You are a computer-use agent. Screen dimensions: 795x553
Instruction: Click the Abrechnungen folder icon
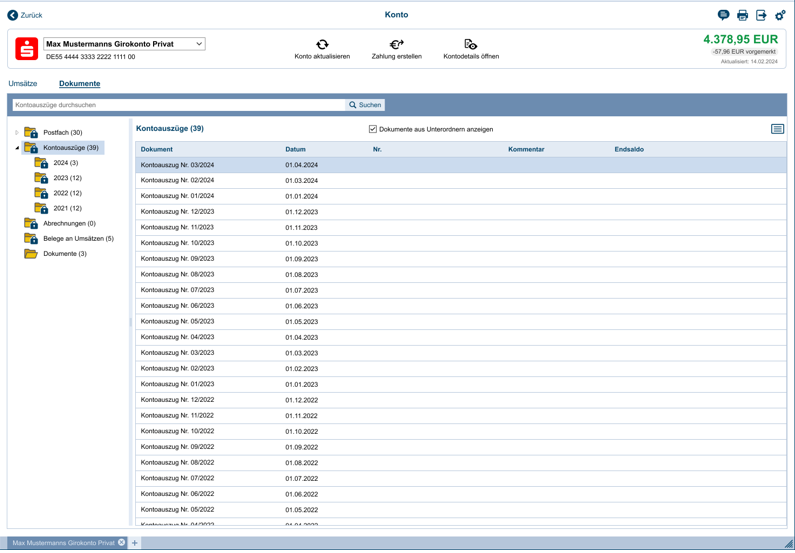tap(31, 224)
